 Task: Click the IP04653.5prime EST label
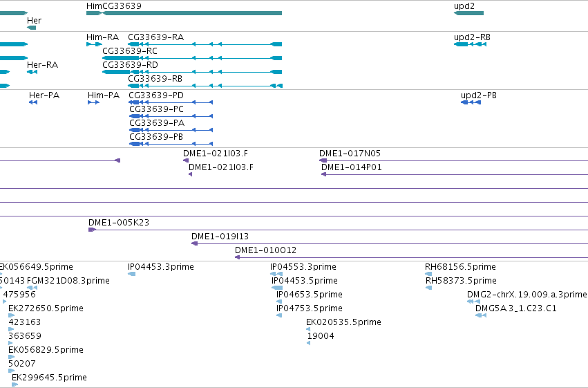310,295
